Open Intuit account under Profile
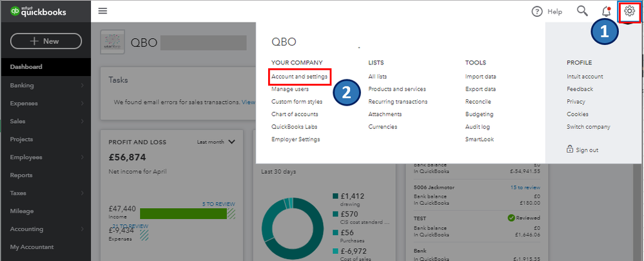Screen dimensions: 644x261 [585, 77]
